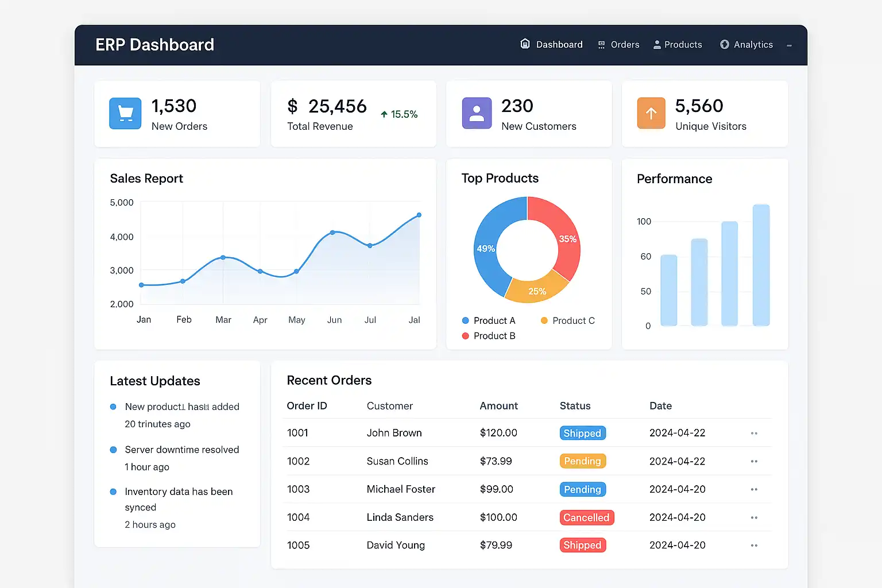The width and height of the screenshot is (882, 588).
Task: Click the orange Unique Visitors arrow icon
Action: (x=651, y=113)
